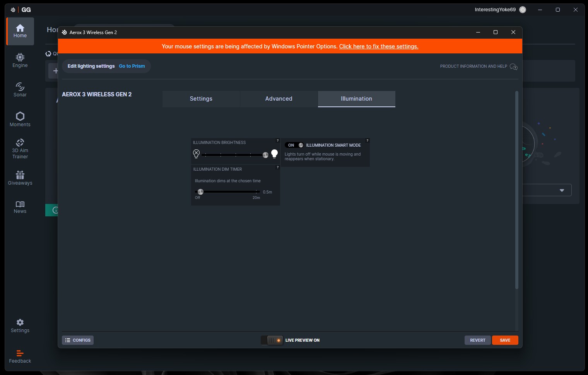Click the user profile avatar icon
The height and width of the screenshot is (375, 588).
tap(523, 10)
